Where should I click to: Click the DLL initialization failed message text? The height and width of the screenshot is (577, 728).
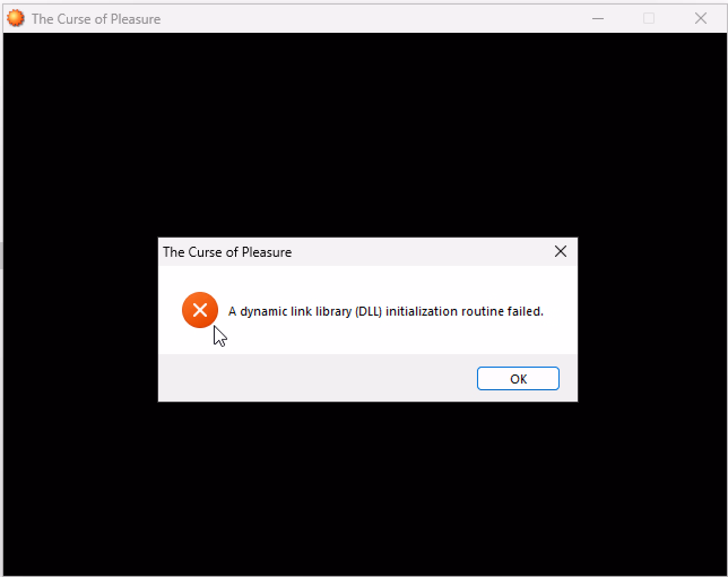[385, 311]
